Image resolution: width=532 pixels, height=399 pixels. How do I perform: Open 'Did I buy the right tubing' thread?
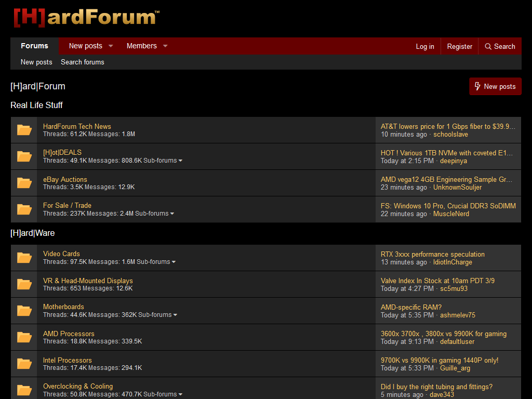click(x=436, y=387)
